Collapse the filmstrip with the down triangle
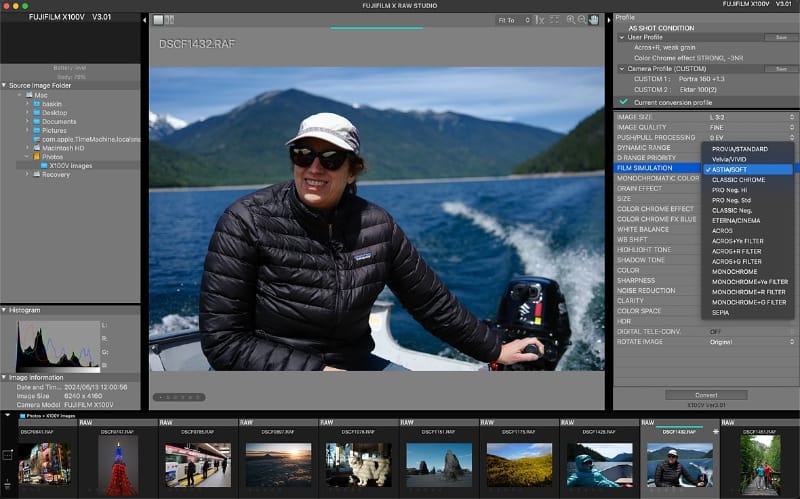Screen dimensions: 800x499 tap(7, 415)
